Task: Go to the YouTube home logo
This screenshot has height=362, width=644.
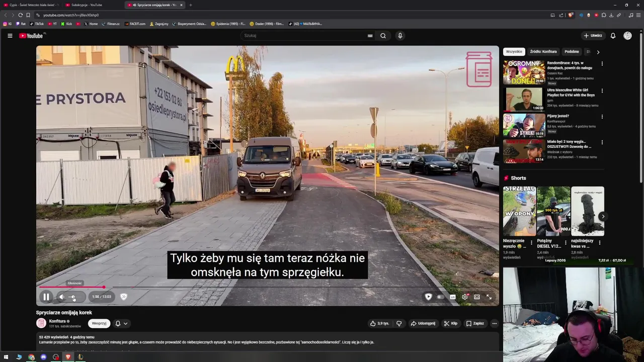Action: (31, 36)
